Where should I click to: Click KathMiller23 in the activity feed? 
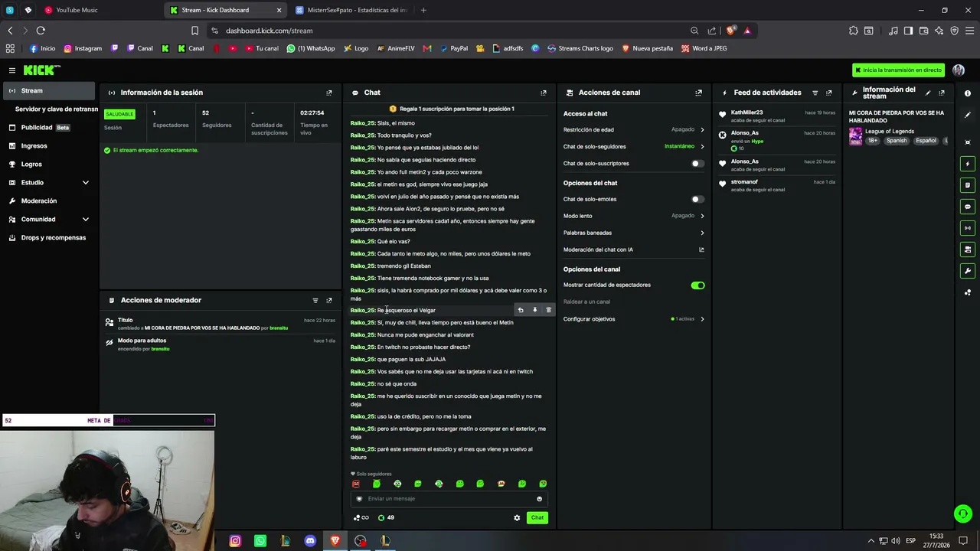coord(746,112)
